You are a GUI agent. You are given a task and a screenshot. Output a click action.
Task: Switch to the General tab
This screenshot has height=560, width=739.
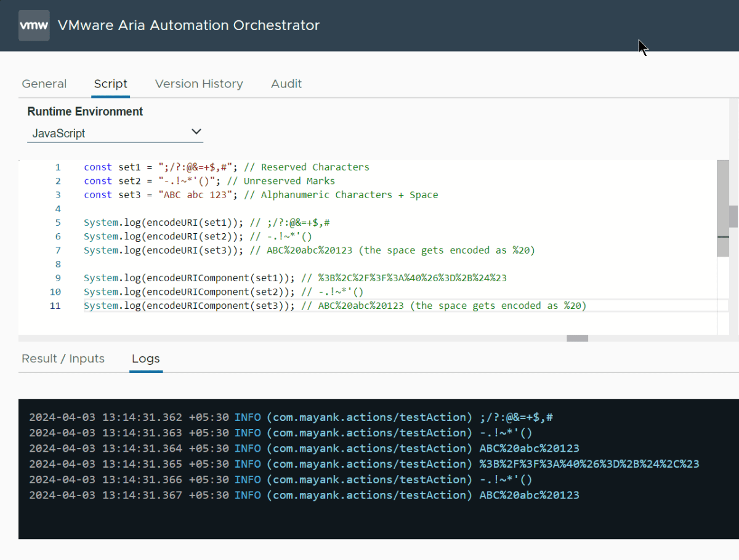tap(44, 84)
